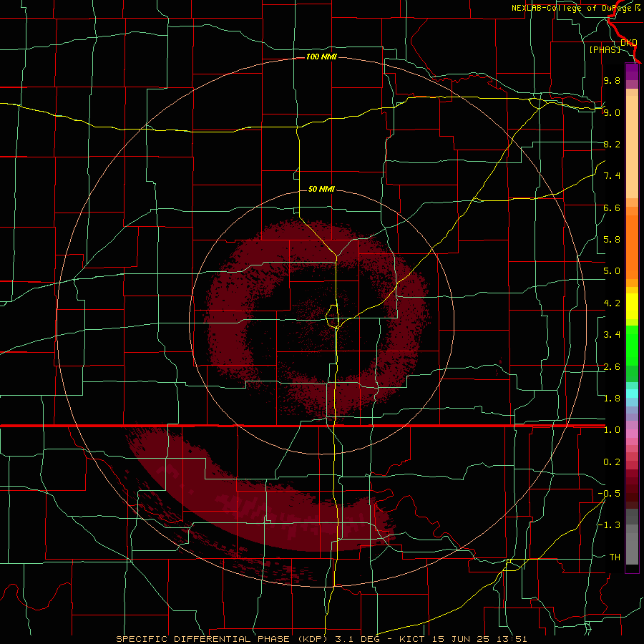644x644 pixels.
Task: Click the 1.8 scale value
Action: (612, 399)
